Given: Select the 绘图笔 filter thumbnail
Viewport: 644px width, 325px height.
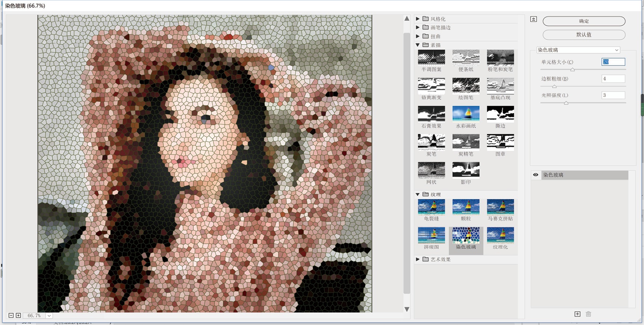Looking at the screenshot, I should (466, 85).
